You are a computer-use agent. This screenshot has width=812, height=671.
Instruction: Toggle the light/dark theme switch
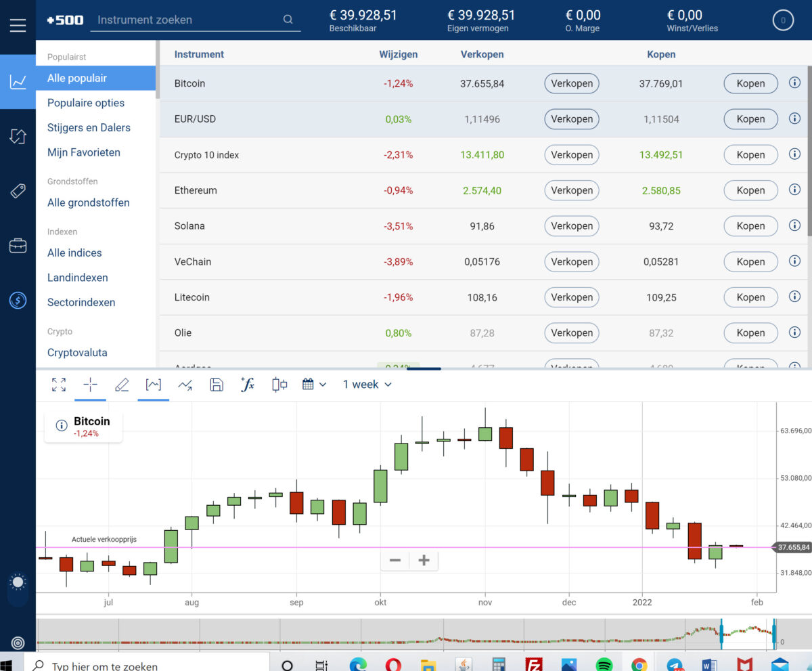18,589
